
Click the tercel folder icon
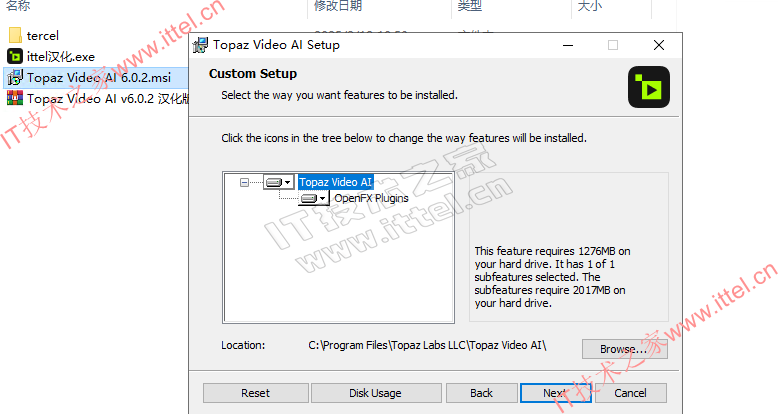pos(15,35)
